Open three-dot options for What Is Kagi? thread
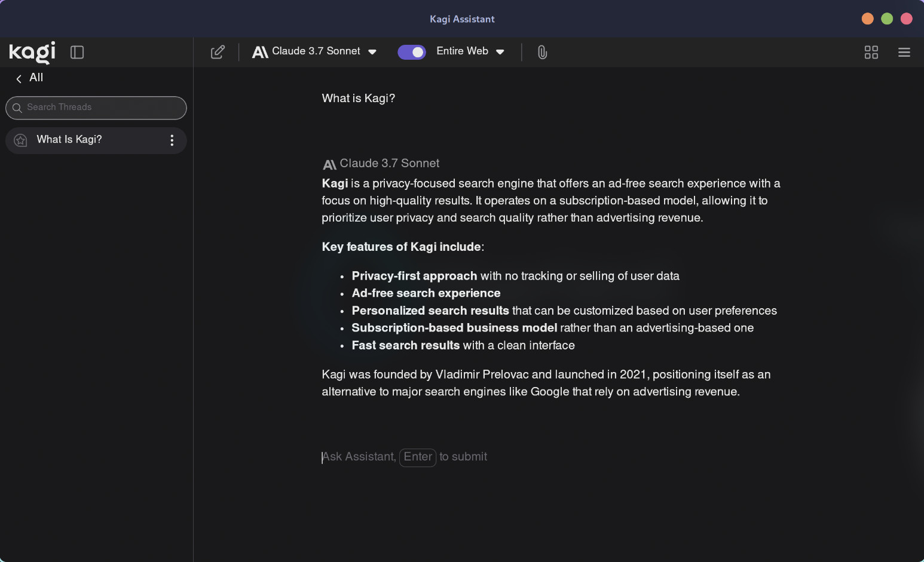Image resolution: width=924 pixels, height=562 pixels. click(172, 140)
